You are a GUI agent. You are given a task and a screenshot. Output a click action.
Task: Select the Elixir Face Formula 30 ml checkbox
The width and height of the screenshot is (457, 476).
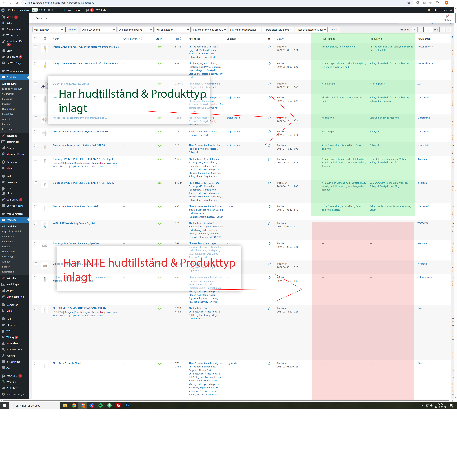pos(36,363)
